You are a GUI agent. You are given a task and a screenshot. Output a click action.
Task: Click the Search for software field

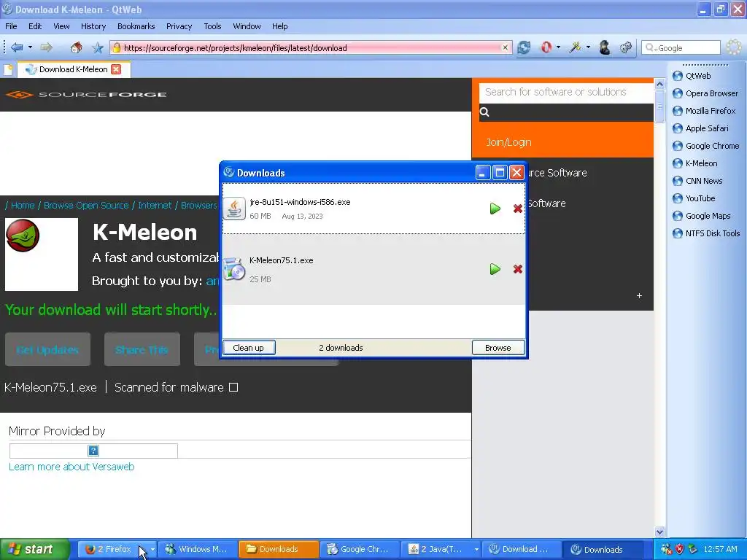[566, 92]
